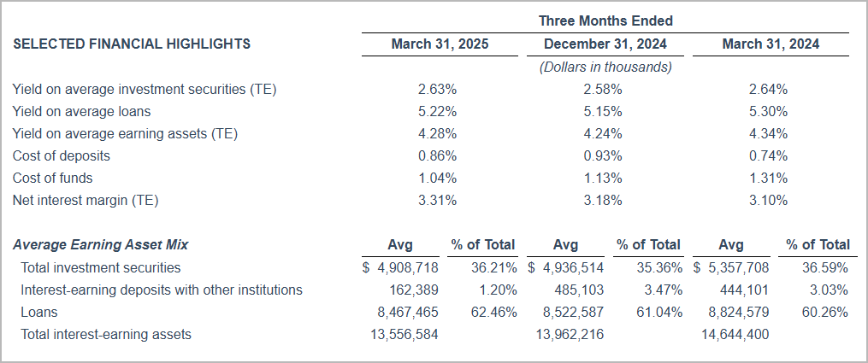Click the Three Months Ended header

tap(605, 20)
